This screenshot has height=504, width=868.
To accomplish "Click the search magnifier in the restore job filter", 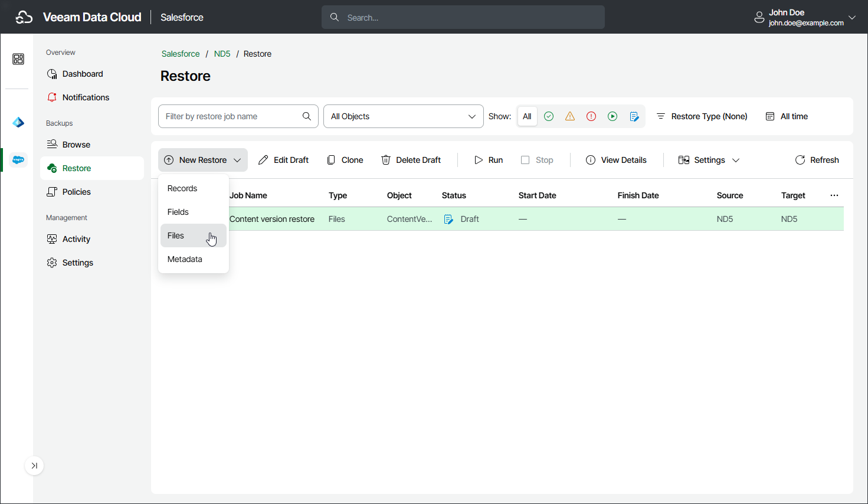I will tap(307, 116).
